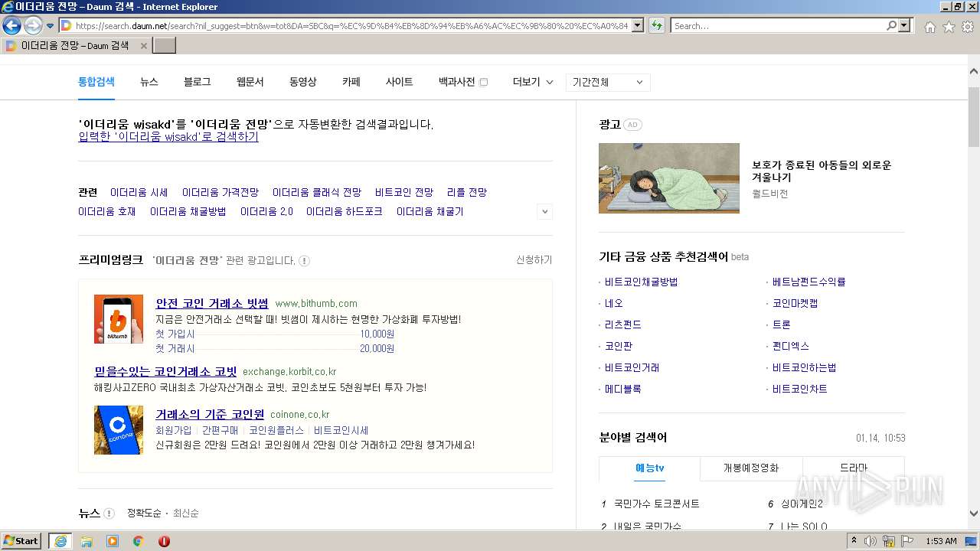980x551 pixels.
Task: Click the browser Forward arrow button
Action: click(33, 25)
